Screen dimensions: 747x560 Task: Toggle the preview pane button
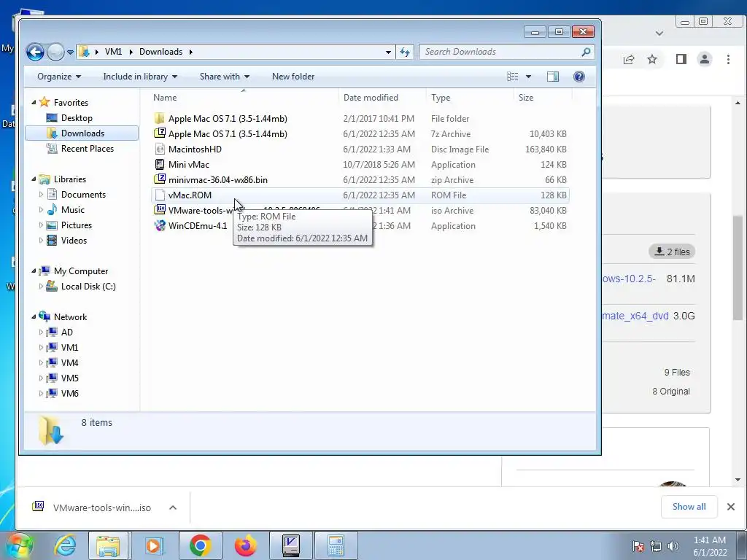[x=553, y=77]
